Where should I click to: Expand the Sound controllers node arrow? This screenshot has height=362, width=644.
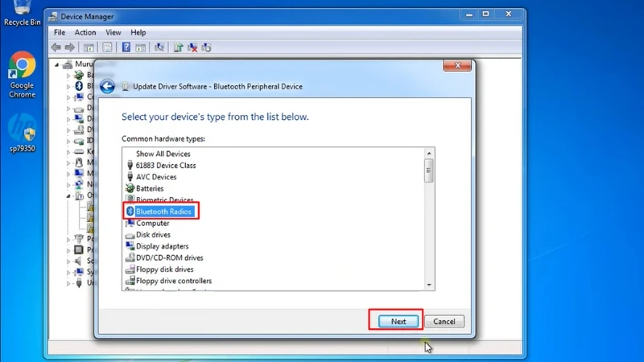point(68,261)
